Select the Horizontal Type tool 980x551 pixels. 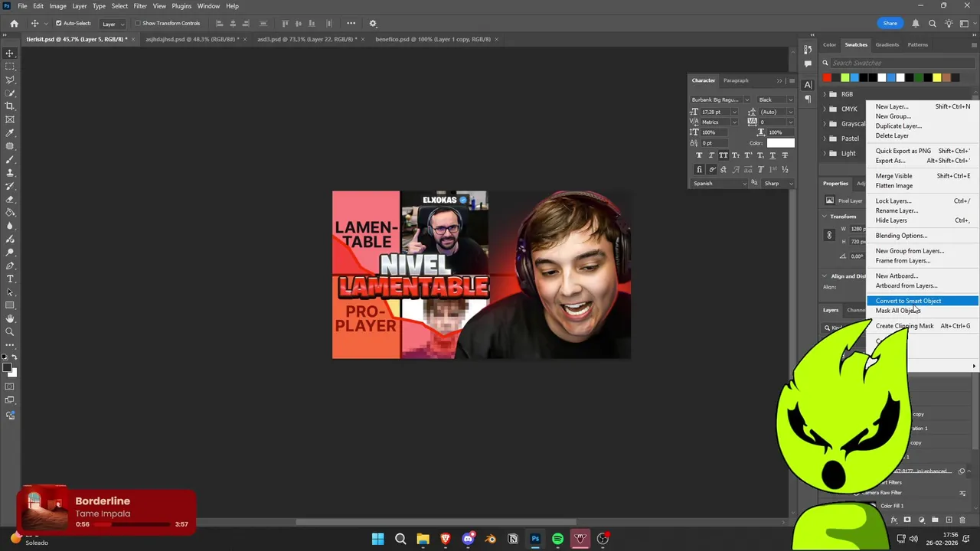(x=10, y=279)
